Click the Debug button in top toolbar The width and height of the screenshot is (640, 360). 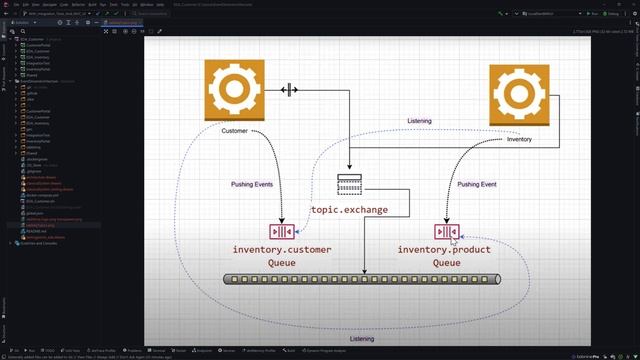click(x=611, y=13)
